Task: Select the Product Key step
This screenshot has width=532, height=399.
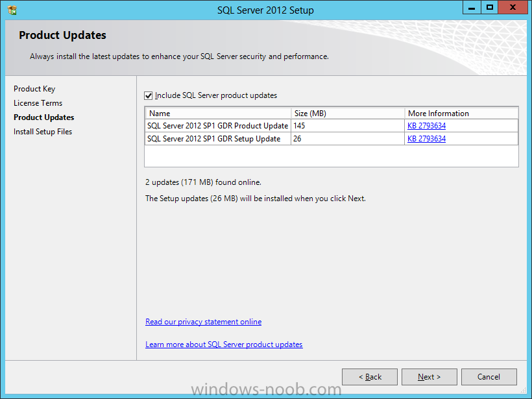Action: click(34, 89)
